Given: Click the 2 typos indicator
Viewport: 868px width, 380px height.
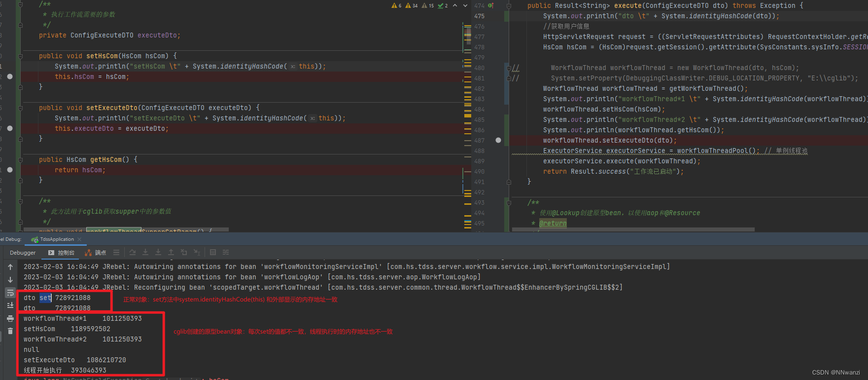Looking at the screenshot, I should (443, 5).
